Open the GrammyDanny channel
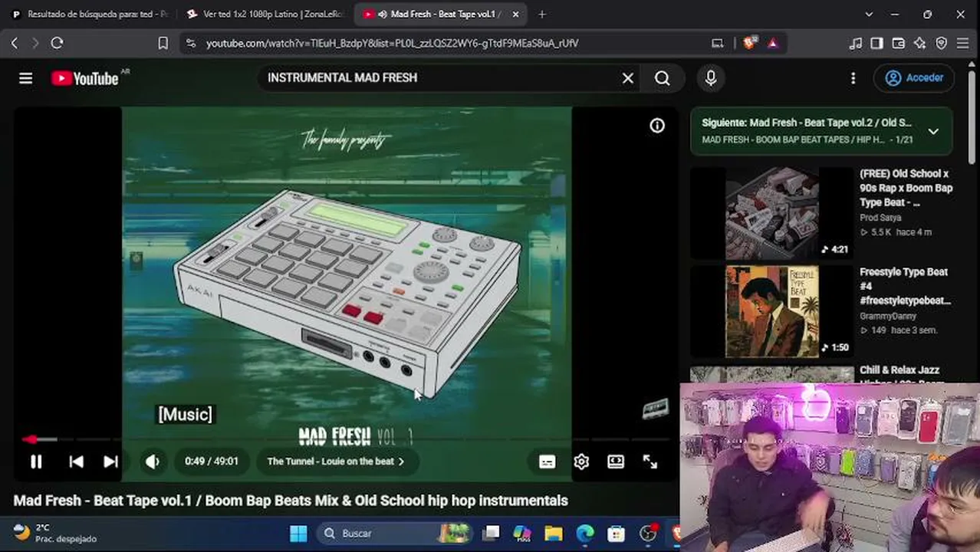Viewport: 980px width, 552px height. (888, 316)
